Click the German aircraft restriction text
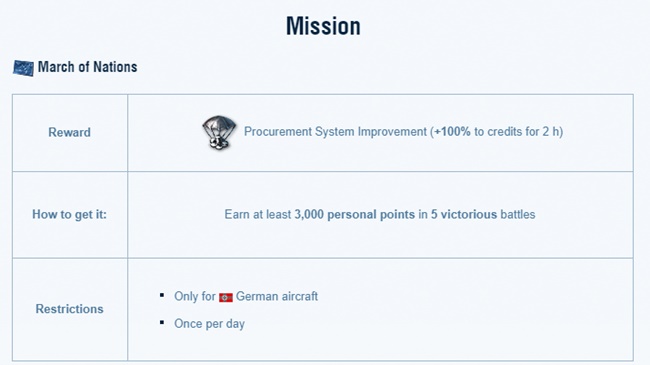Screen dimensions: 650x365 277,297
